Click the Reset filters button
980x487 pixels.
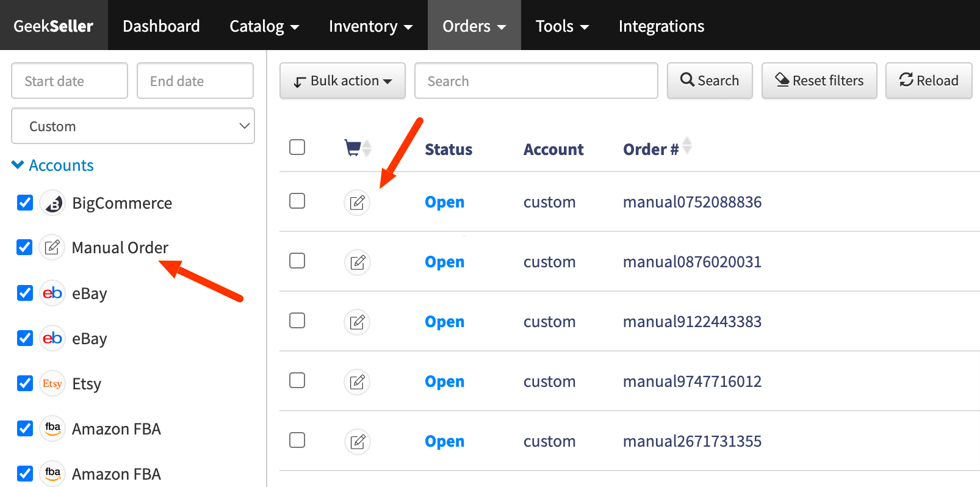pos(820,81)
